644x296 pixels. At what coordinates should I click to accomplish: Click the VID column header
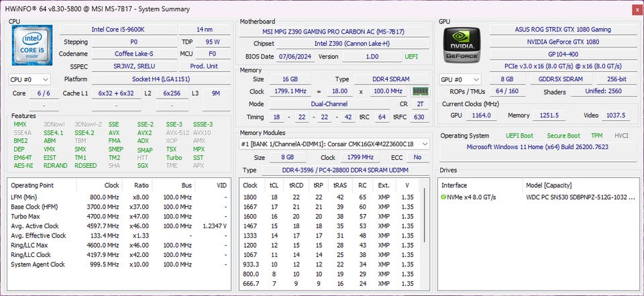(213, 185)
